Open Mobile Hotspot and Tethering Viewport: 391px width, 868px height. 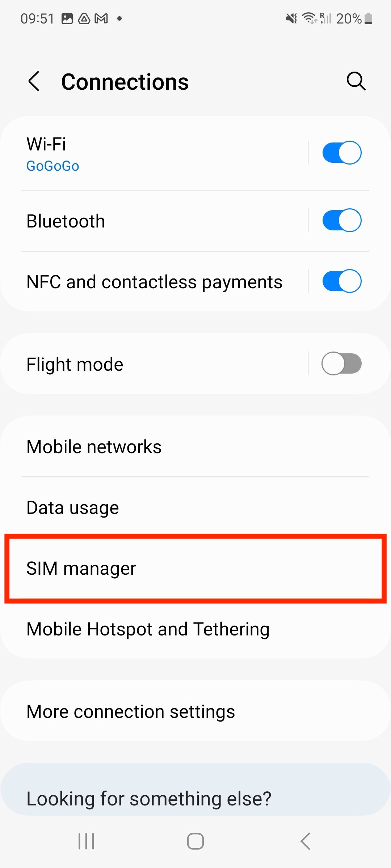[x=195, y=629]
